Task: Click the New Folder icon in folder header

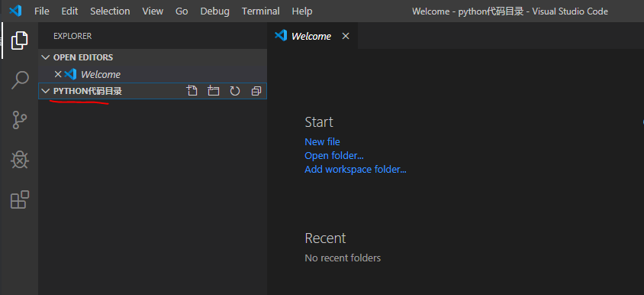Action: coord(213,91)
